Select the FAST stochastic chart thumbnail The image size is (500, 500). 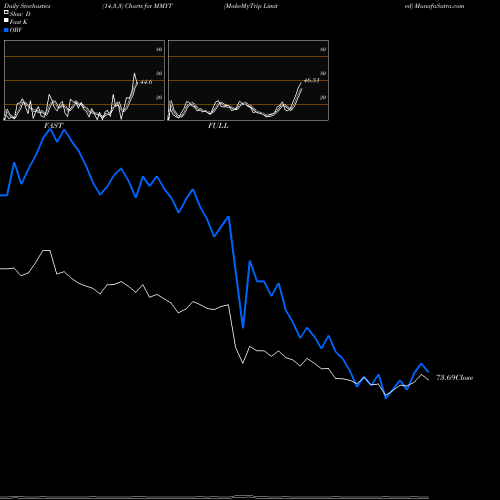click(84, 80)
